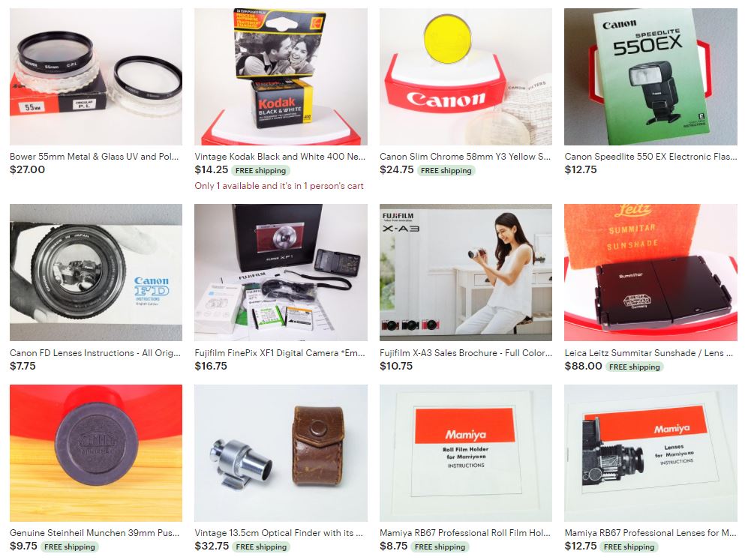Open the Kodak Black and White film image
This screenshot has width=745, height=560.
click(x=281, y=76)
